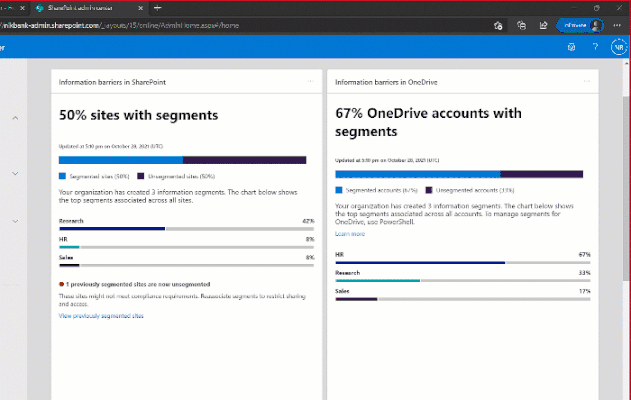Viewport: 631px width, 400px height.
Task: Open the SharePoint settings gear icon
Action: [x=571, y=47]
